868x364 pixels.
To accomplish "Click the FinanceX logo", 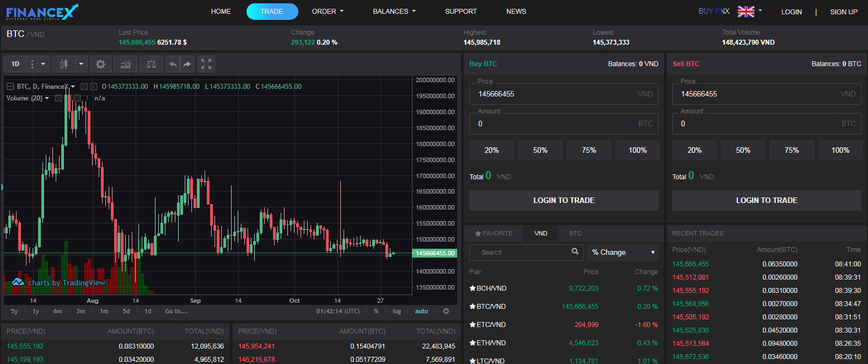I will [x=42, y=12].
